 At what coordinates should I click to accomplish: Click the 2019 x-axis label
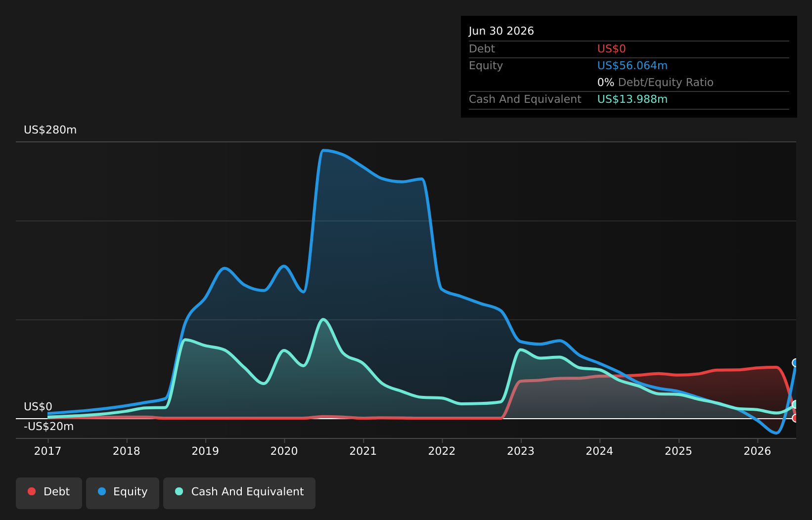[x=205, y=451]
